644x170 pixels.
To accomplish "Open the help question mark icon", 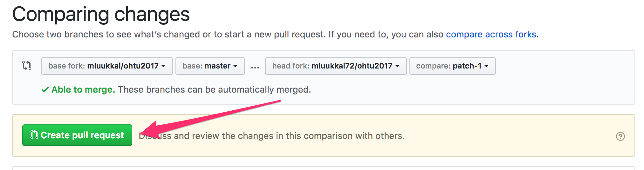I will [x=620, y=136].
